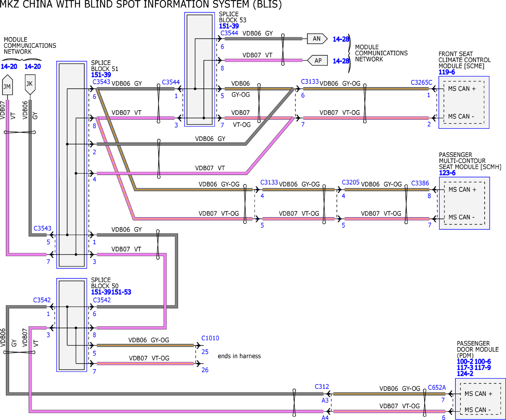Screen dimensions: 506x420
Task: Select the Front Seat Climate Control Module box
Action: pos(464,103)
